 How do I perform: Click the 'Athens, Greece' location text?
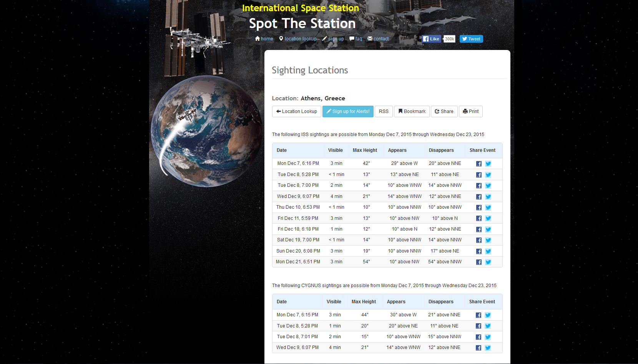[x=323, y=98]
